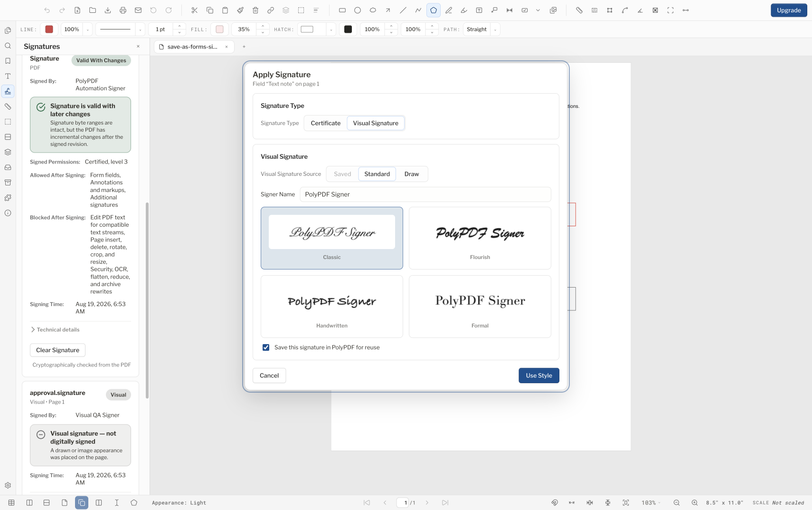Viewport: 812px width, 510px height.
Task: Increase the line width stepper
Action: click(x=179, y=26)
